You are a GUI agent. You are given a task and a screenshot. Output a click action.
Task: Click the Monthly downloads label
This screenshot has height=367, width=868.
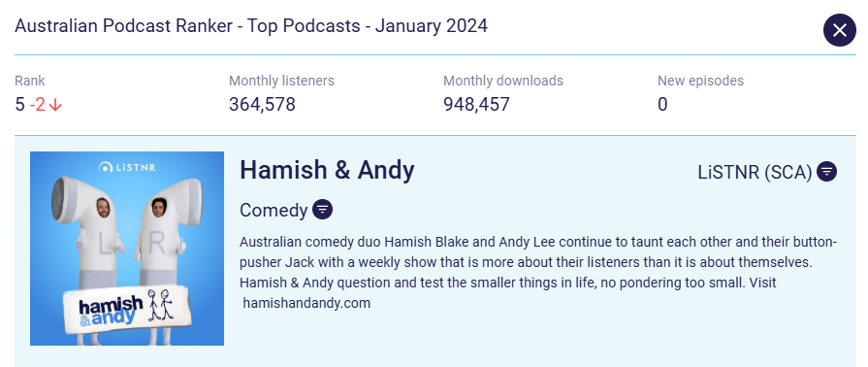point(503,81)
